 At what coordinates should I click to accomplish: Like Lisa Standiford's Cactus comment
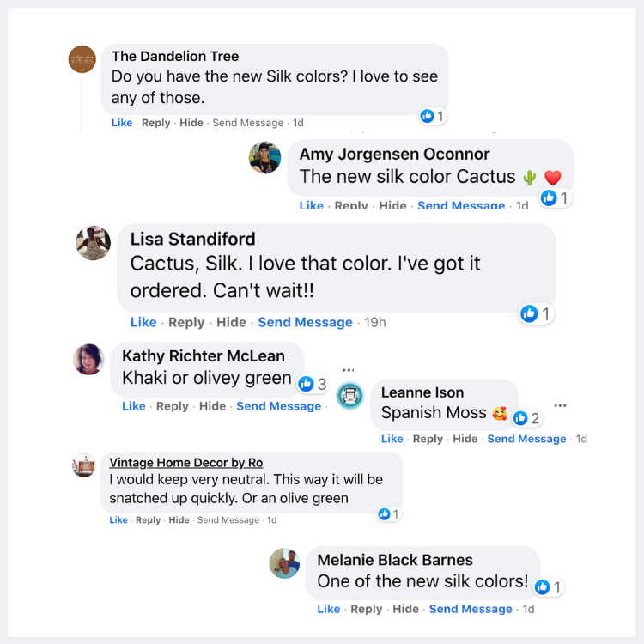(143, 322)
